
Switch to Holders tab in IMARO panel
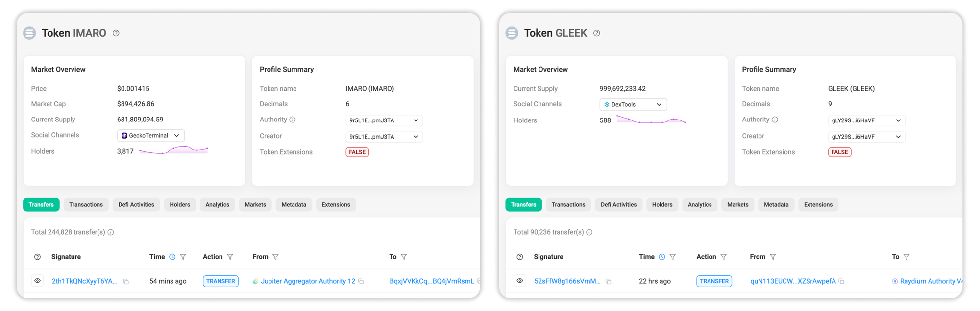[180, 205]
